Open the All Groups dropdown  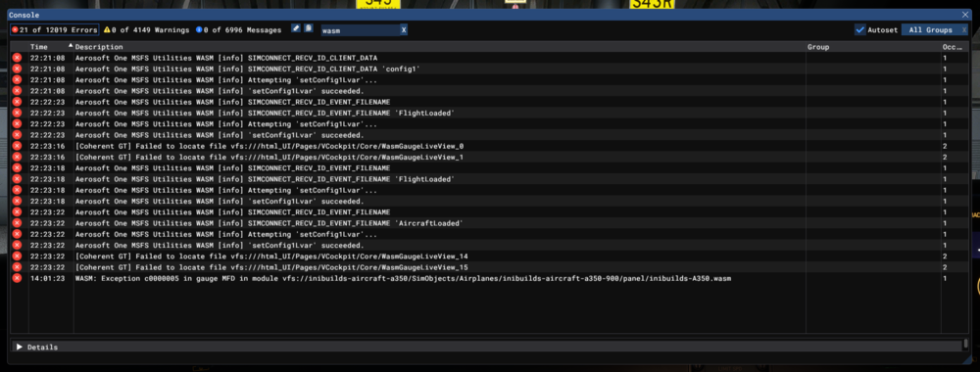click(935, 30)
